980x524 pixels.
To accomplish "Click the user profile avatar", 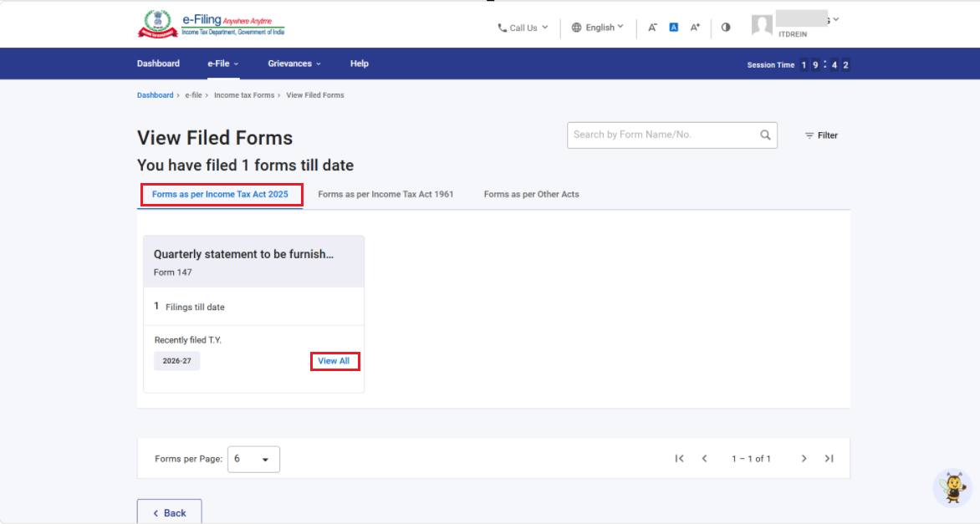I will point(762,26).
